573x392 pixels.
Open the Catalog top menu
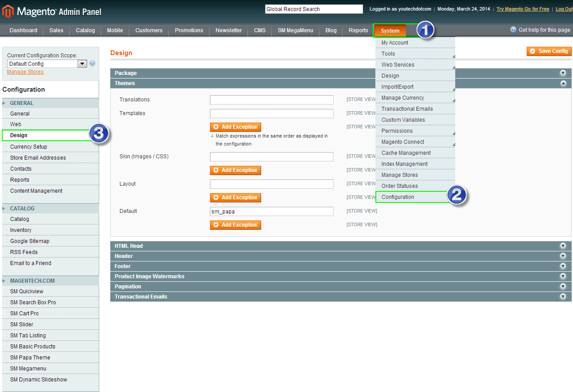pyautogui.click(x=85, y=30)
